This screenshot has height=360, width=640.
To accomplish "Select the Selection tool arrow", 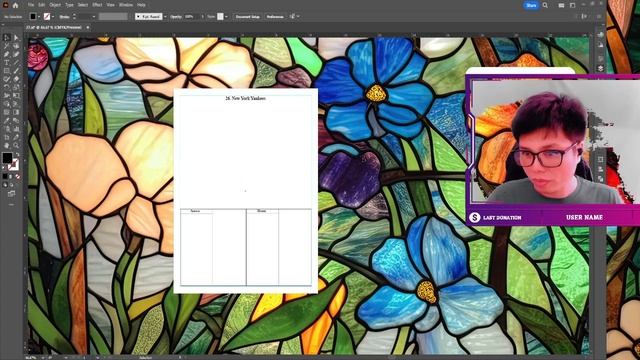I will point(7,38).
